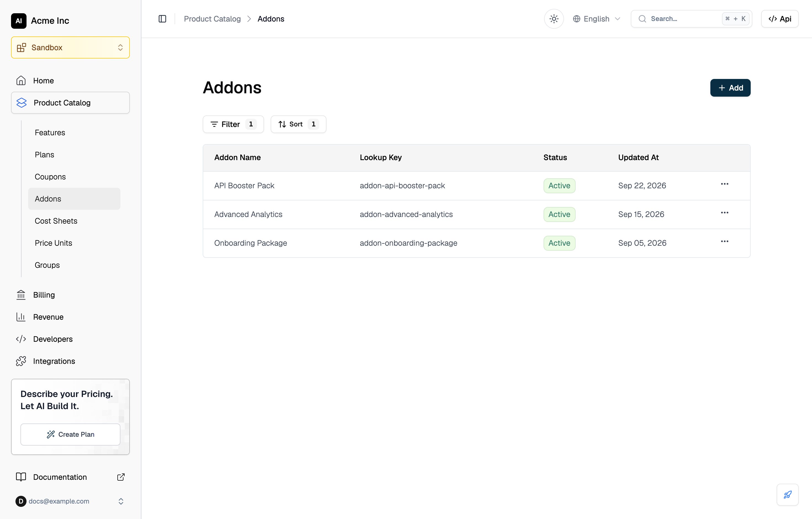Click the Create Plan button
812x519 pixels.
tap(70, 435)
